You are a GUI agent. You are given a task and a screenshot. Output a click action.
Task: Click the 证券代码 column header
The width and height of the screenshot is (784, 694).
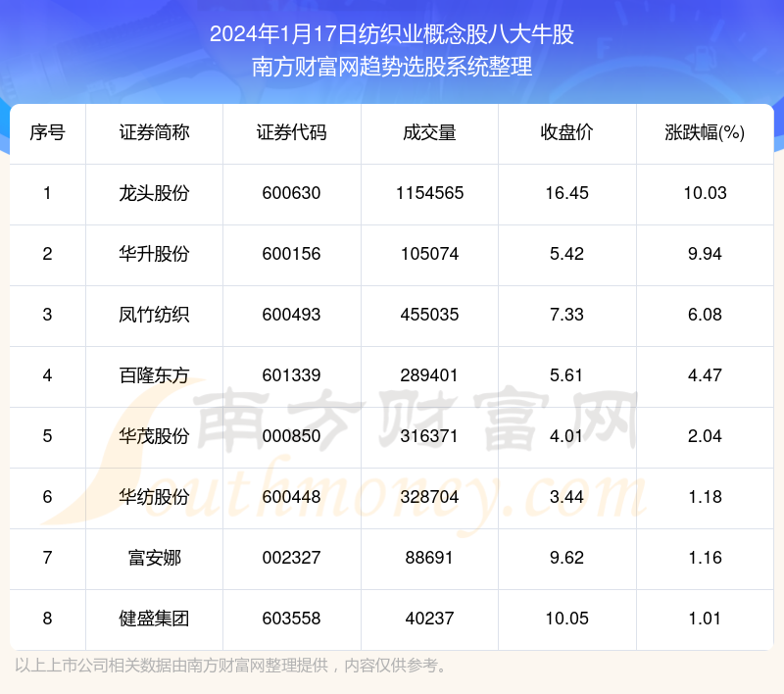pos(291,133)
